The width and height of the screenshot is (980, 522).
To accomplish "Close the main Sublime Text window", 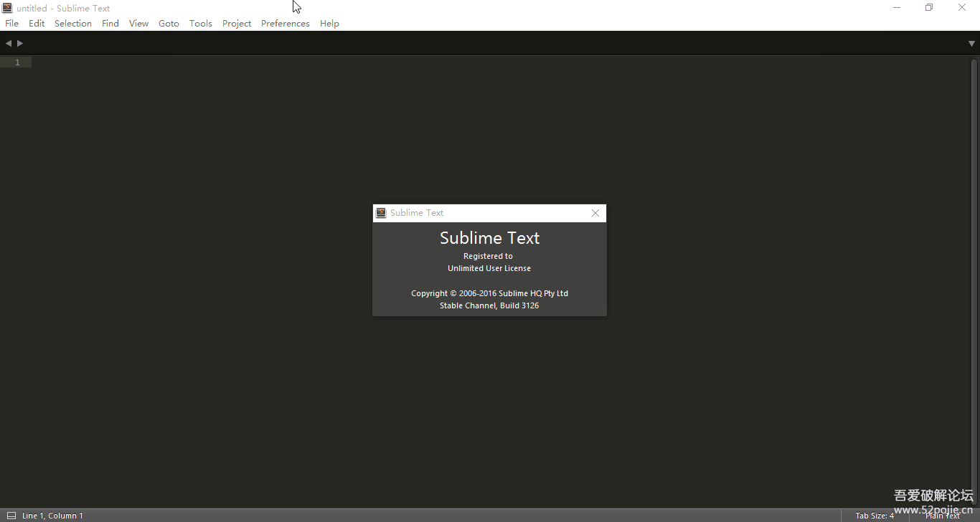I will point(962,8).
